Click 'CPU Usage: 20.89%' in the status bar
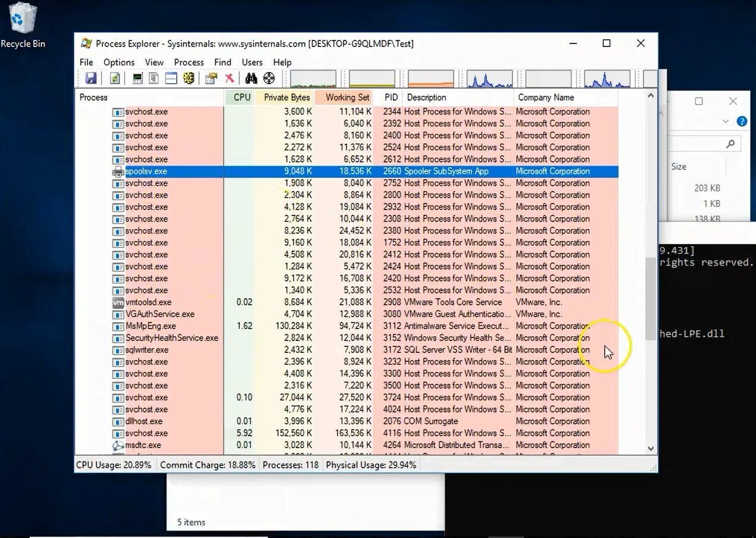Screen dimensions: 756x538 coord(114,465)
